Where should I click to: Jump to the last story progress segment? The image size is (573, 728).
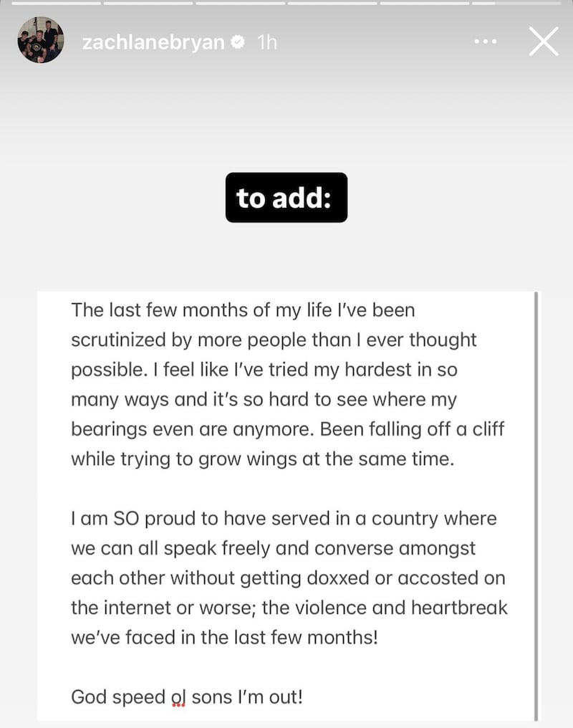(x=516, y=3)
